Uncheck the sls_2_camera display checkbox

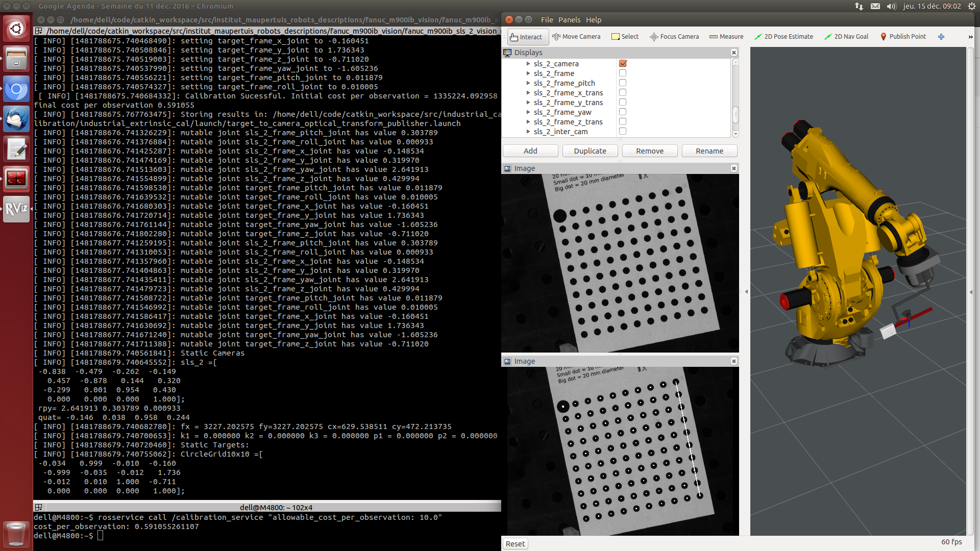(623, 64)
